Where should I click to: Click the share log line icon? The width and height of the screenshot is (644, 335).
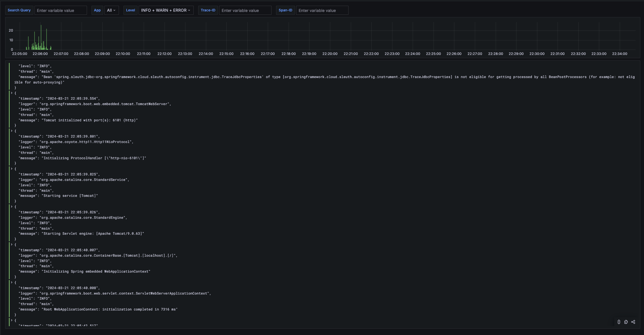coord(633,322)
